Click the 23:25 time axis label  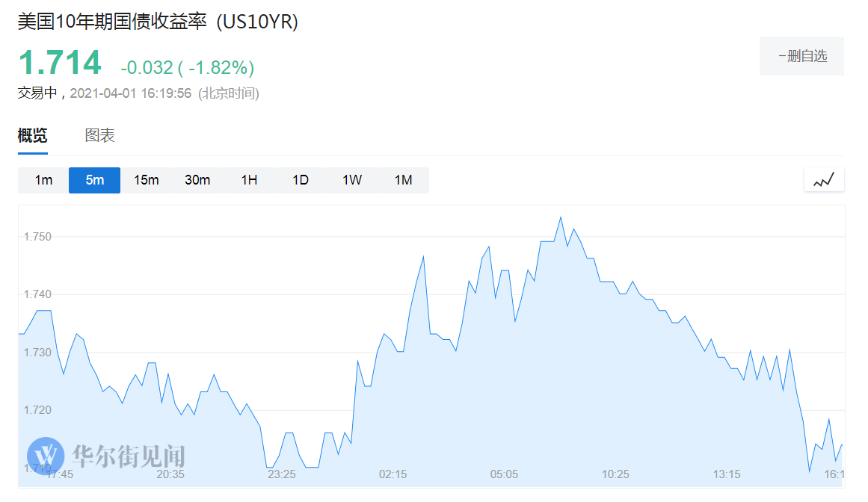pyautogui.click(x=281, y=474)
